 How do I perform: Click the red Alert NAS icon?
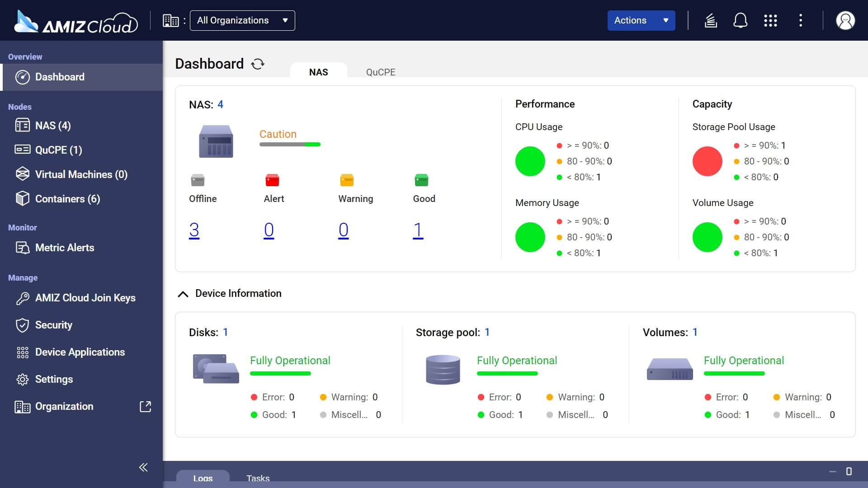point(272,180)
